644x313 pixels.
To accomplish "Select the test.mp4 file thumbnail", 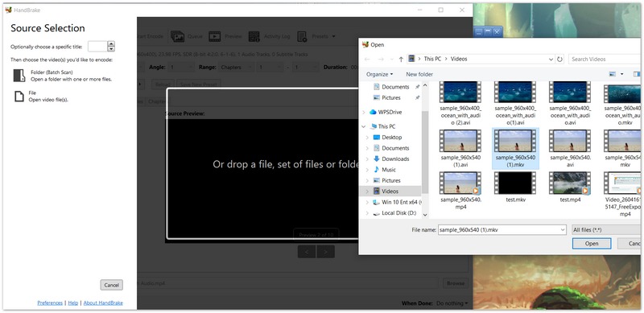I will (x=570, y=183).
